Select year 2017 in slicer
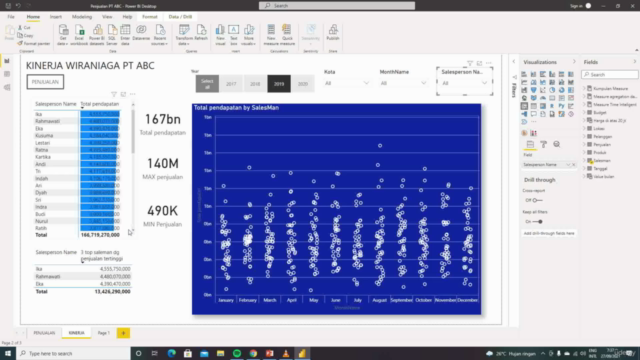This screenshot has height=360, width=640. click(x=231, y=84)
